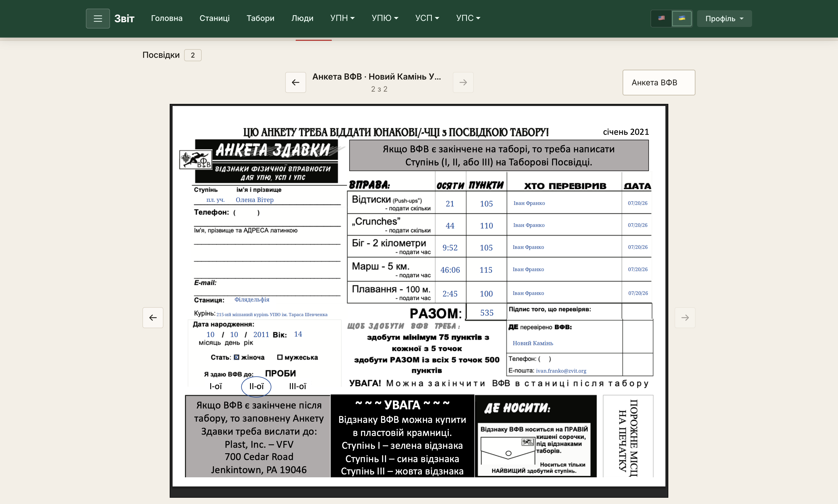The width and height of the screenshot is (838, 504).
Task: Click the large right page arrow
Action: (685, 317)
